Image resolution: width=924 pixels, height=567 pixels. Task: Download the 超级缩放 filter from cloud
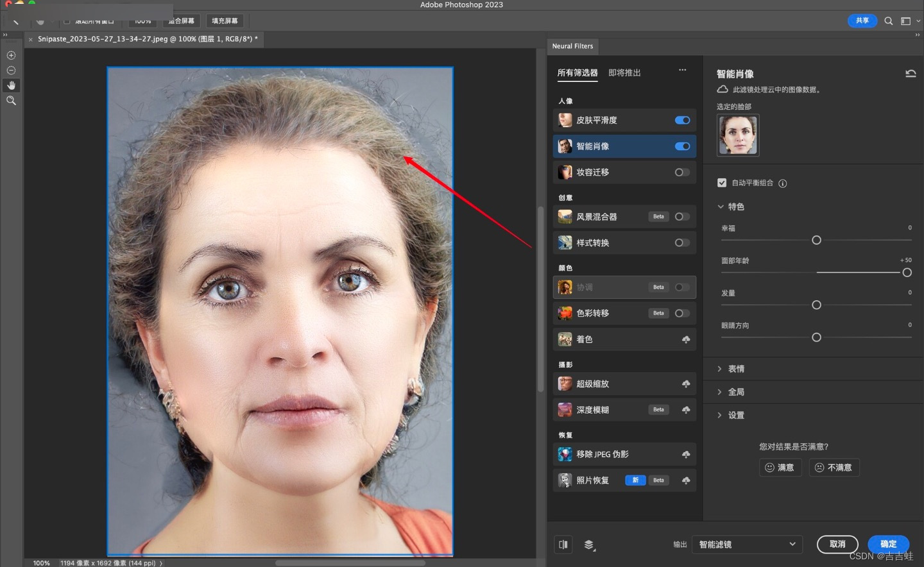click(686, 384)
